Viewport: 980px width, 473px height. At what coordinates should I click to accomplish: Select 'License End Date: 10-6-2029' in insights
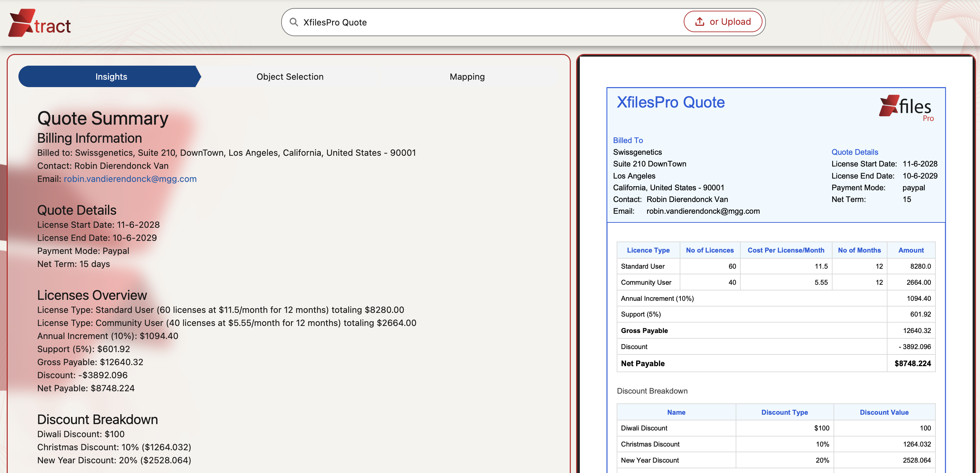[x=97, y=238]
